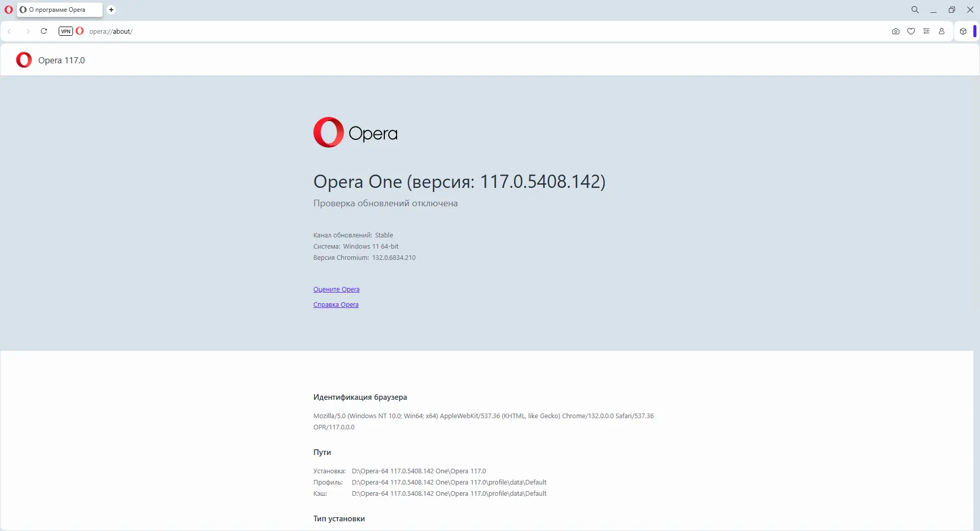Click the "Профиль" path value

tap(449, 482)
